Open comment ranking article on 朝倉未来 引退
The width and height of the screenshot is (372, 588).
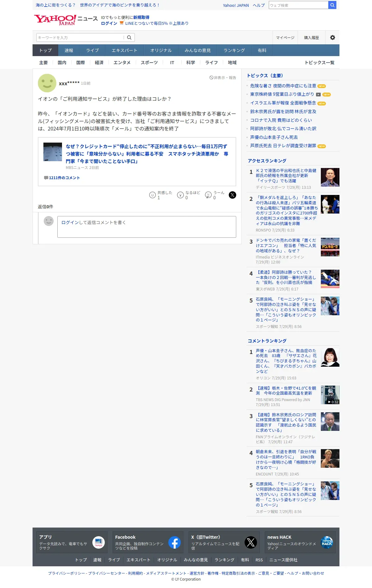286,460
